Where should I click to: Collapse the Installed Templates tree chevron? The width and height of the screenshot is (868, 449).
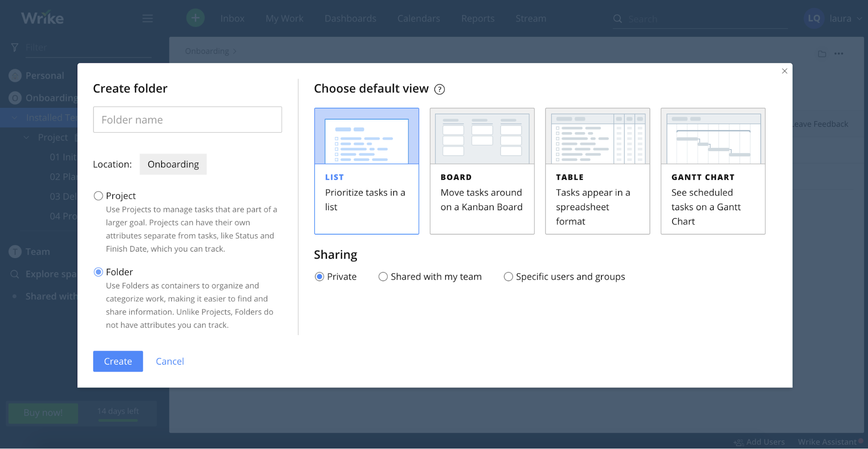(x=14, y=118)
